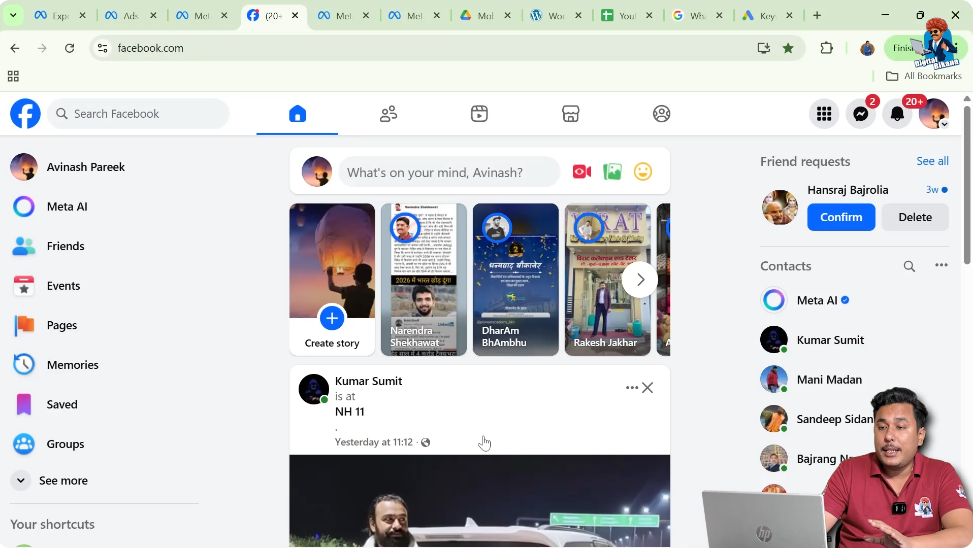Image resolution: width=976 pixels, height=549 pixels.
Task: View site information icon in address bar
Action: (103, 48)
